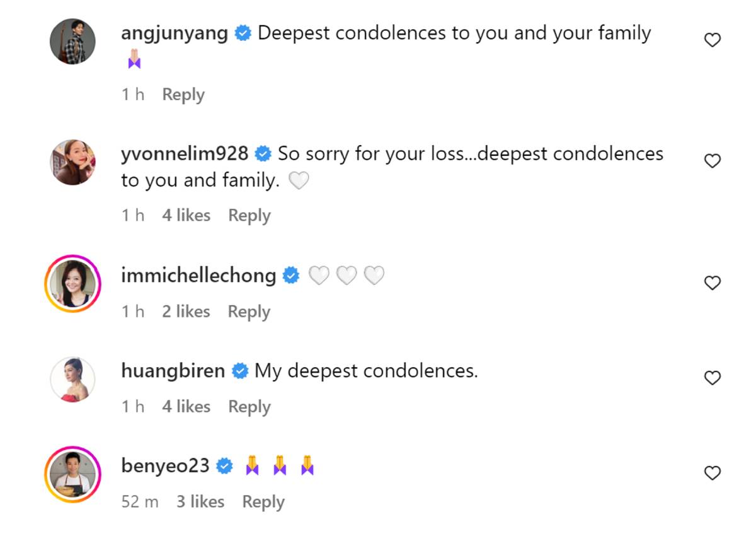This screenshot has height=536, width=756.
Task: Like huangbiren's comment with the heart icon
Action: coord(713,378)
